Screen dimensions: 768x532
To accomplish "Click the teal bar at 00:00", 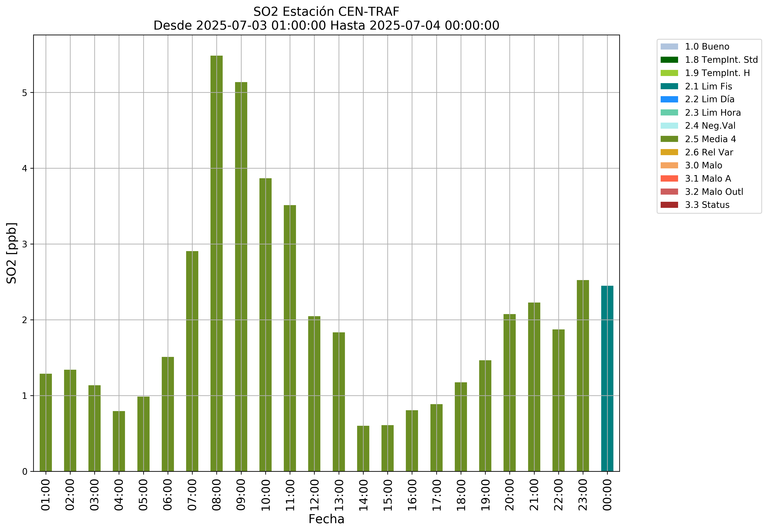I will pyautogui.click(x=607, y=378).
